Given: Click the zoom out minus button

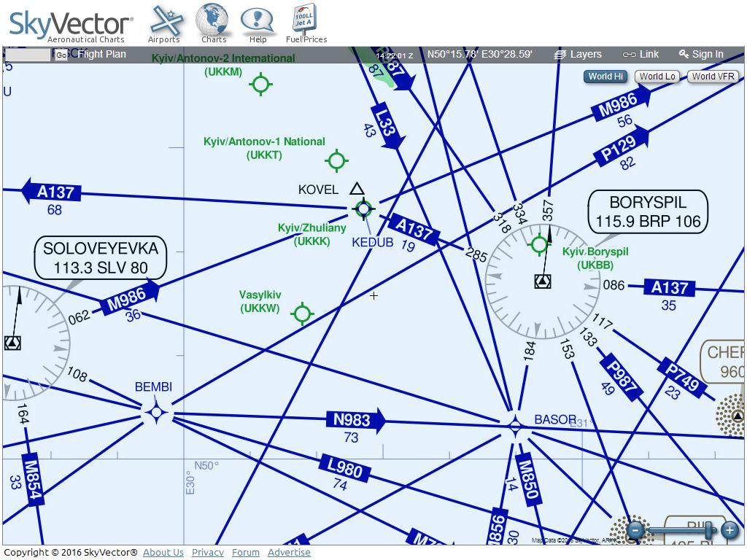Looking at the screenshot, I should [636, 530].
